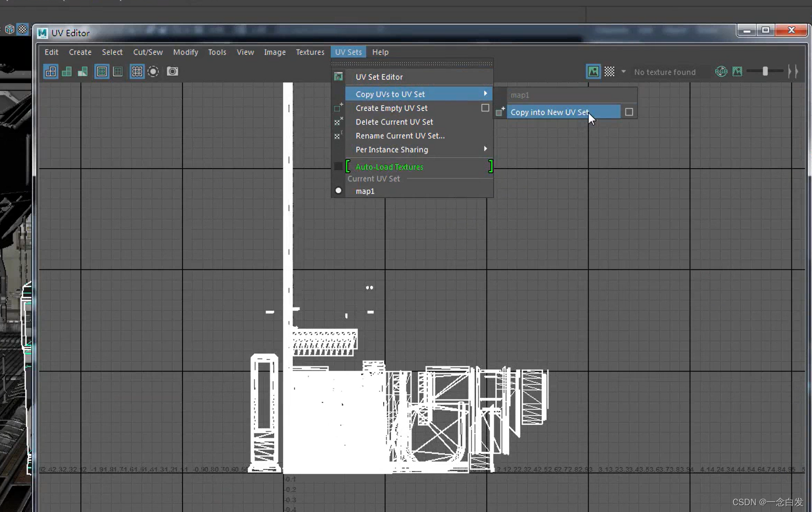Click the dashed circle isolate select icon
812x512 pixels.
(x=153, y=72)
